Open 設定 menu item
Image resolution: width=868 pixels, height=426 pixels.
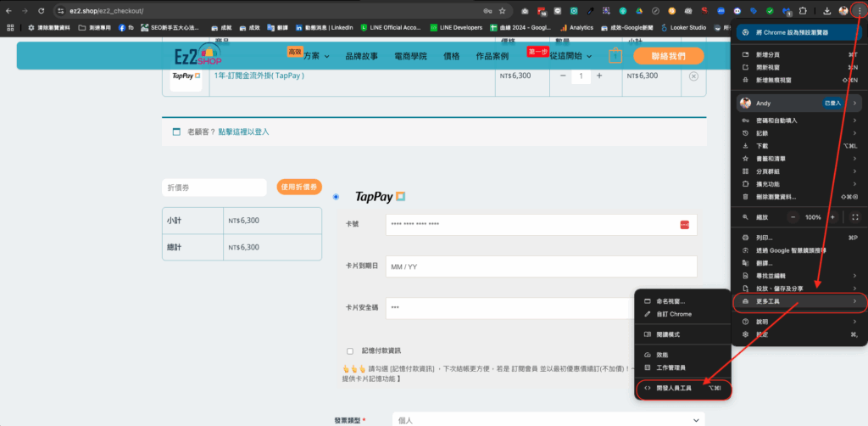coord(800,334)
